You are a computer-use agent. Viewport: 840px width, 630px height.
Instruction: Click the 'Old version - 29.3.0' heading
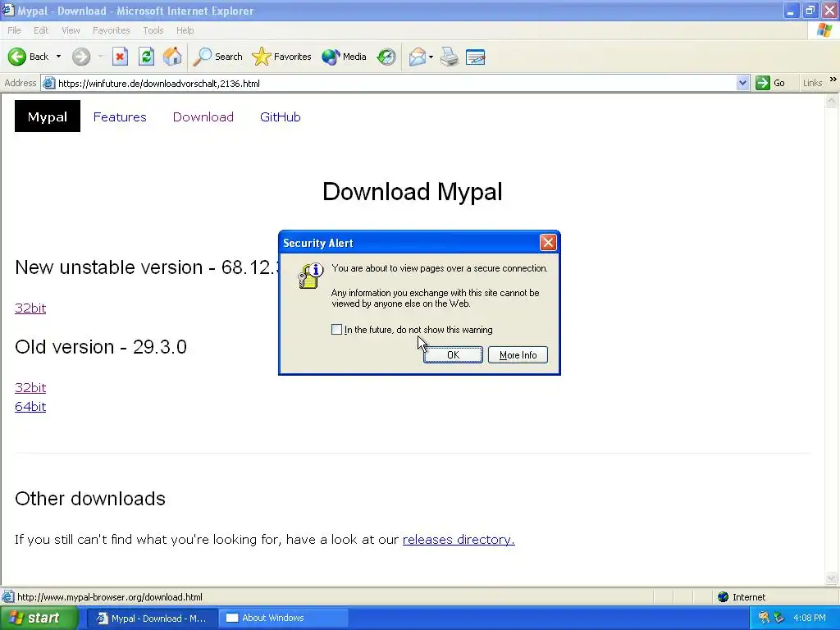(101, 347)
